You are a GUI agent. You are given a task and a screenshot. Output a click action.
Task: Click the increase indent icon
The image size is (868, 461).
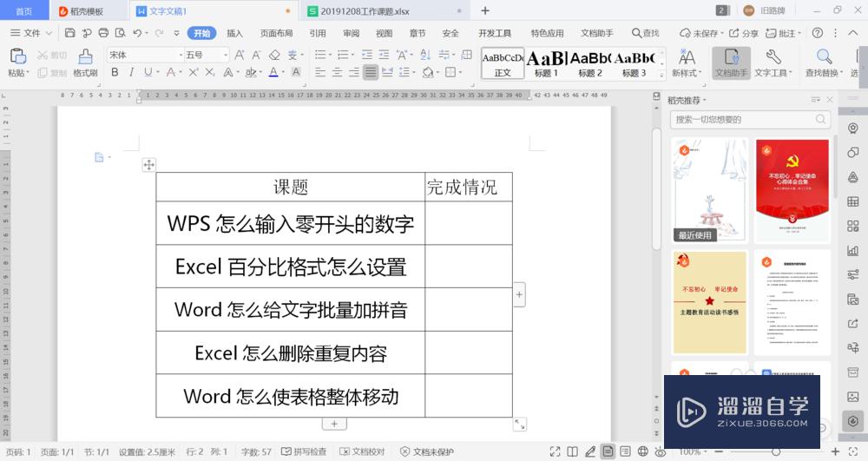pyautogui.click(x=384, y=55)
